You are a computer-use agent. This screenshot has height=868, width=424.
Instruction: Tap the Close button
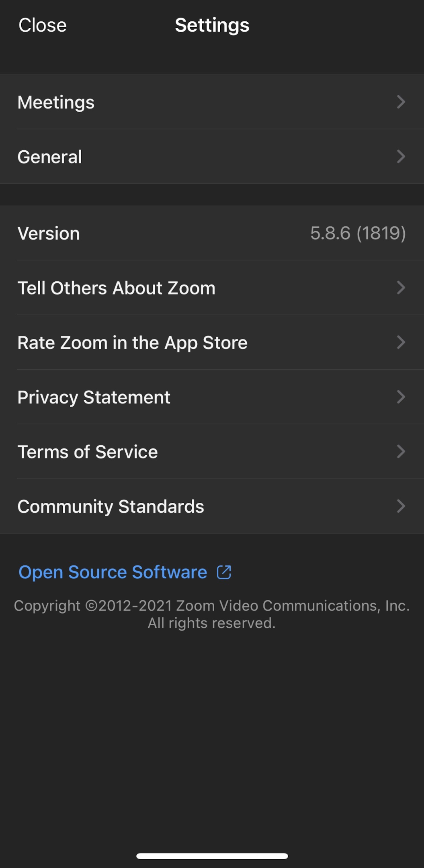click(x=43, y=25)
